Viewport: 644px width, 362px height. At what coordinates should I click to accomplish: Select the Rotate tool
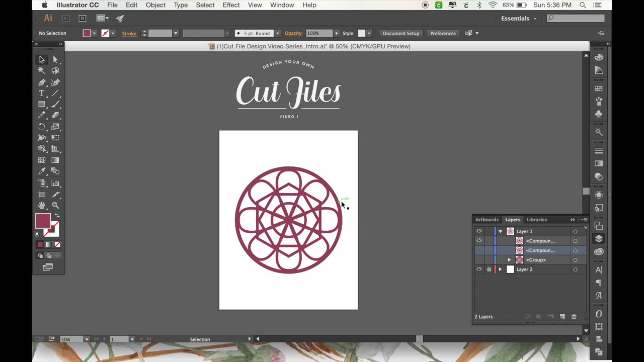click(x=42, y=127)
